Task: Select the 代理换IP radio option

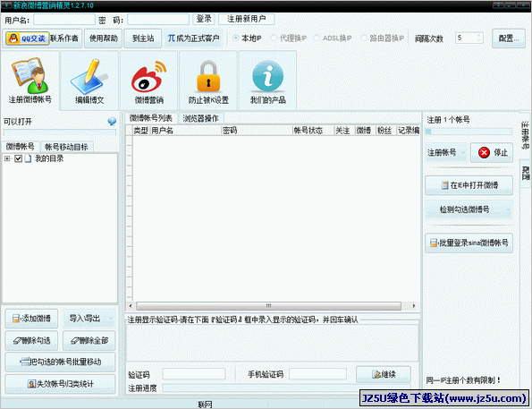Action: (274, 38)
